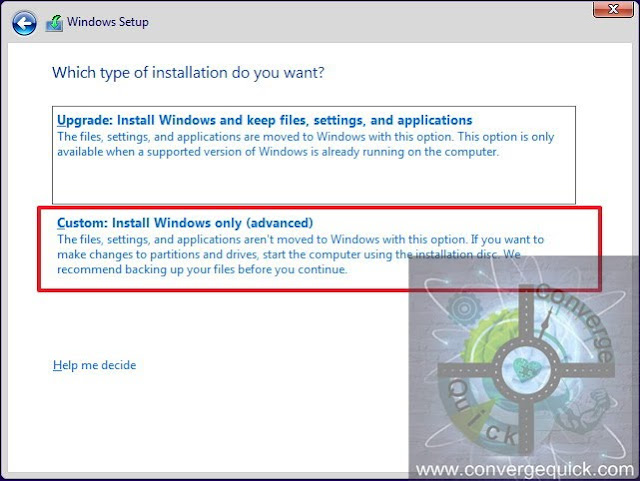Close the Windows Setup dialog
Viewport: 640px width, 481px height.
pyautogui.click(x=613, y=9)
